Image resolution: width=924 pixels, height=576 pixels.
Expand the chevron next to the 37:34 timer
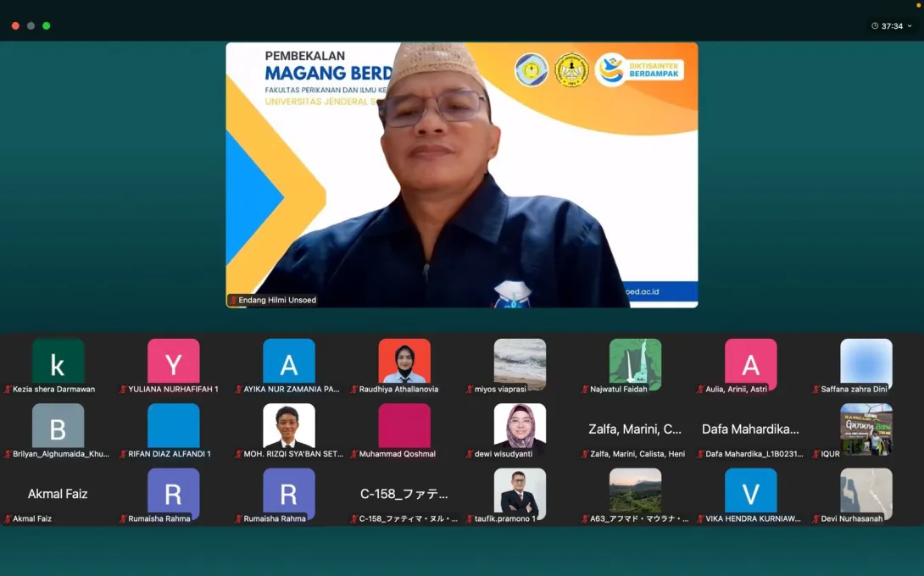click(910, 26)
